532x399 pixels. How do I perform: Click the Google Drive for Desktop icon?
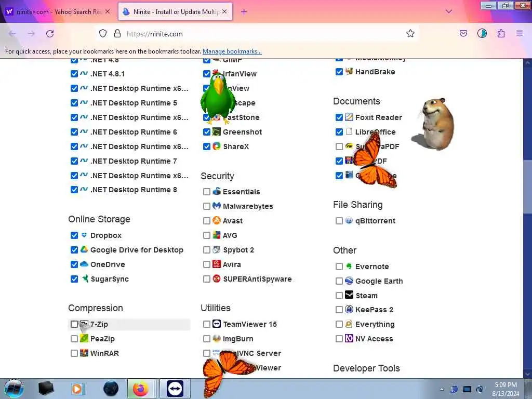(x=84, y=250)
